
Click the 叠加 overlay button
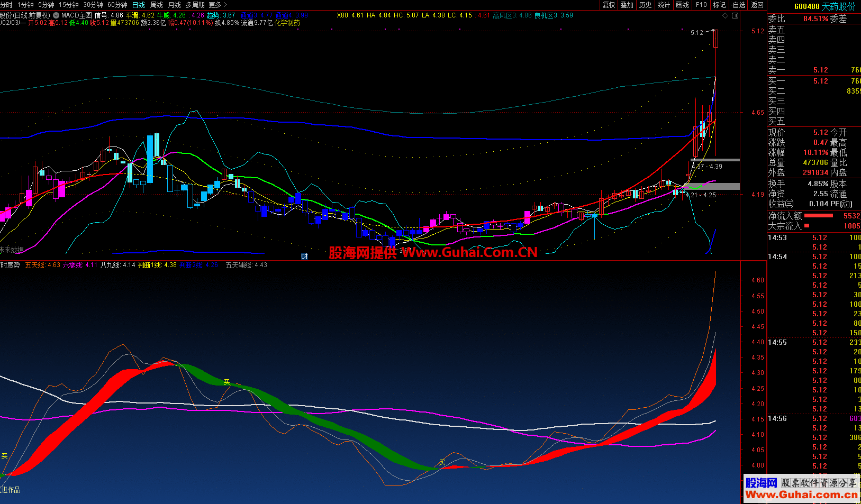coord(627,5)
